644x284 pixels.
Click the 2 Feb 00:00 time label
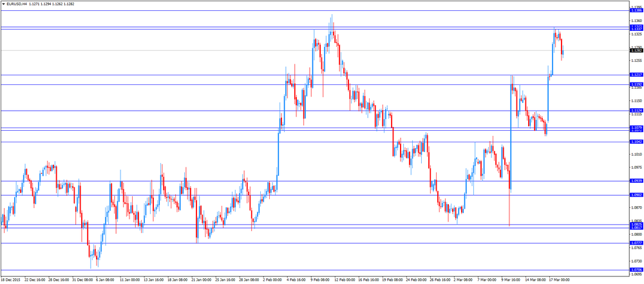(272, 280)
